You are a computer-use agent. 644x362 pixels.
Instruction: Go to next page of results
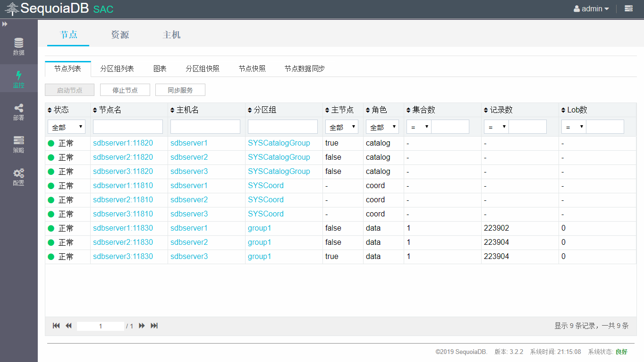142,326
